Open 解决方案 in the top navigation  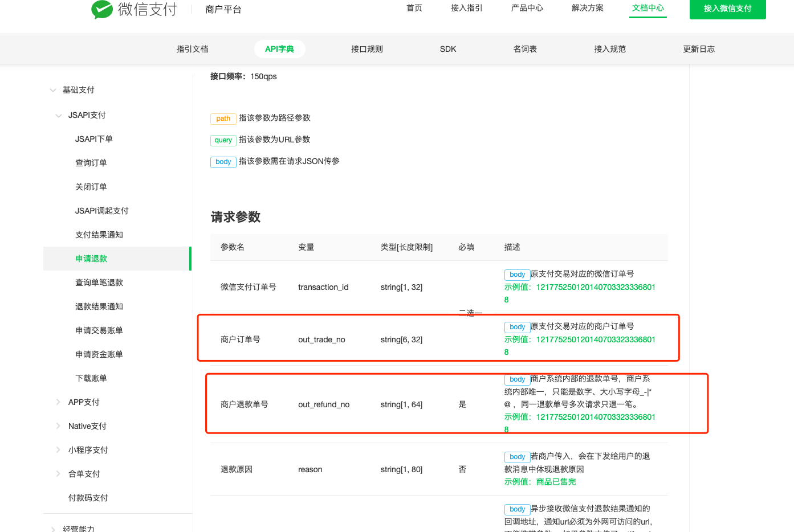(588, 8)
